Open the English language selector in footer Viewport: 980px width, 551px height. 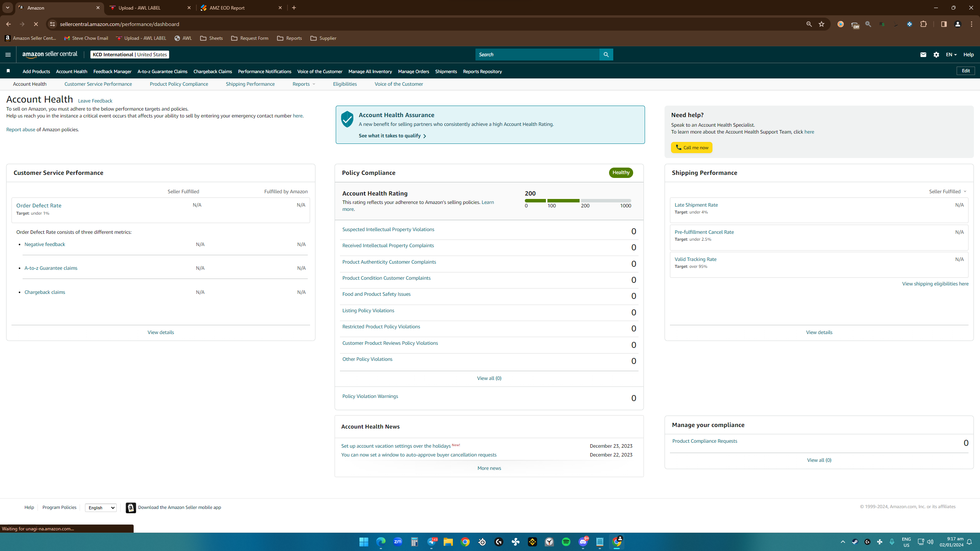(101, 508)
